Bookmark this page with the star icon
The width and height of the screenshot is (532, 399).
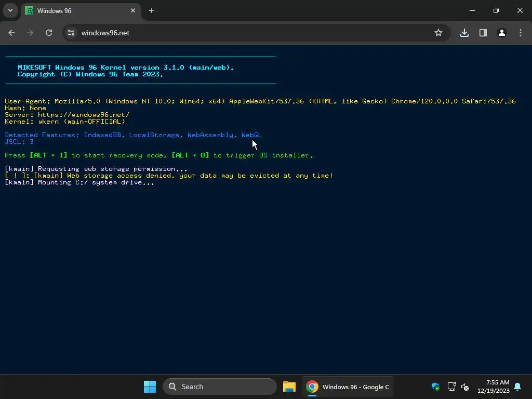[438, 33]
